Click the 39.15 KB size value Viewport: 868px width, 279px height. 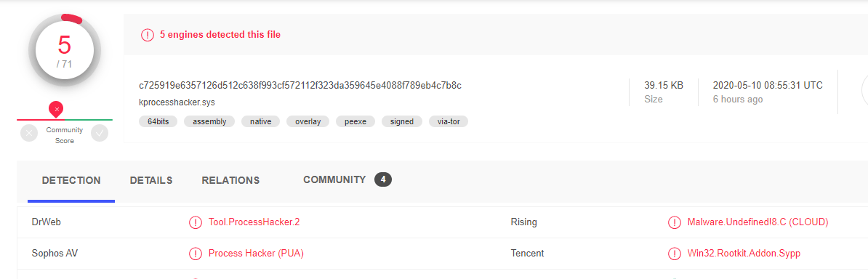664,85
